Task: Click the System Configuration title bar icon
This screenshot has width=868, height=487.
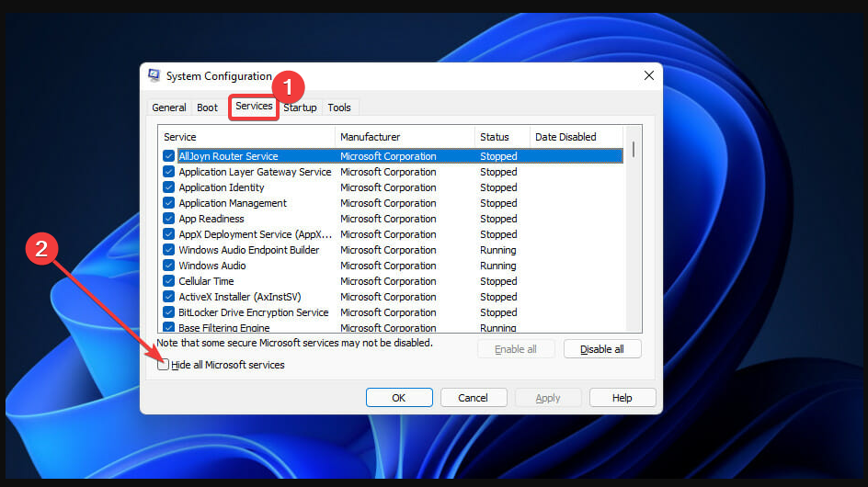Action: click(x=154, y=75)
